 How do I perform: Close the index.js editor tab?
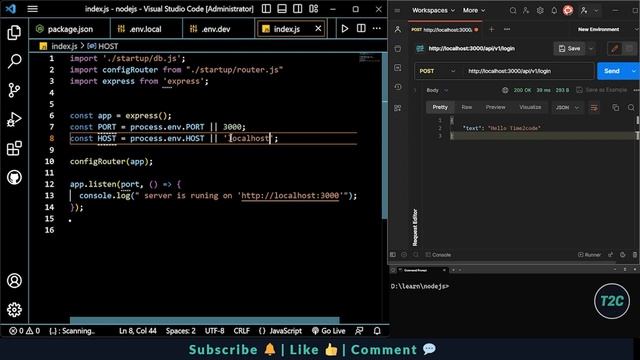(318, 29)
